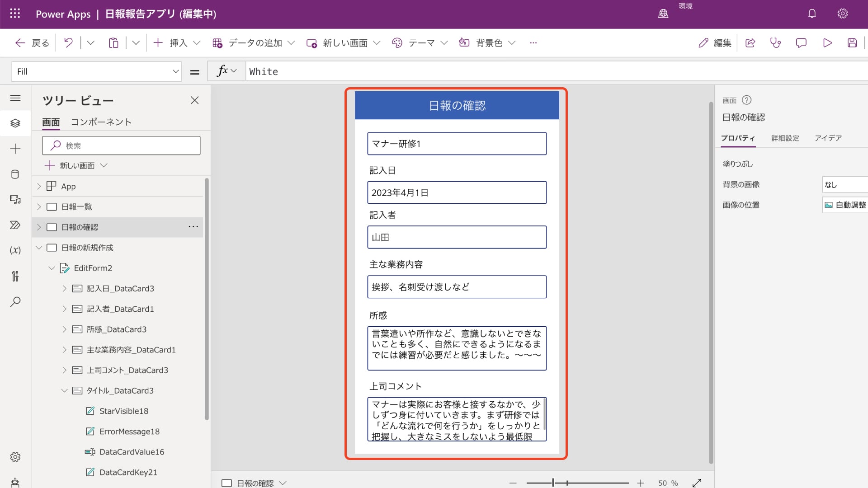
Task: Switch to the 詳細設定 tab
Action: (785, 138)
